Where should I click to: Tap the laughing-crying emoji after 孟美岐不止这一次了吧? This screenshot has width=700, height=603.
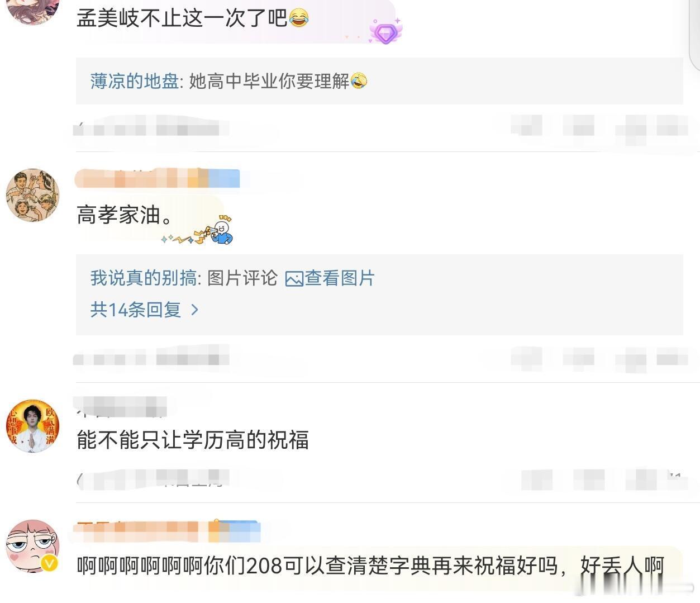coord(298,18)
